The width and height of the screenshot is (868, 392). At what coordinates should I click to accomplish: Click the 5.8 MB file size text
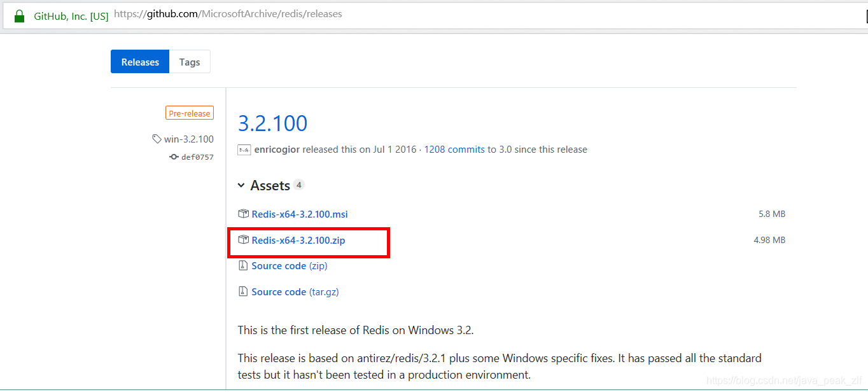pos(772,214)
